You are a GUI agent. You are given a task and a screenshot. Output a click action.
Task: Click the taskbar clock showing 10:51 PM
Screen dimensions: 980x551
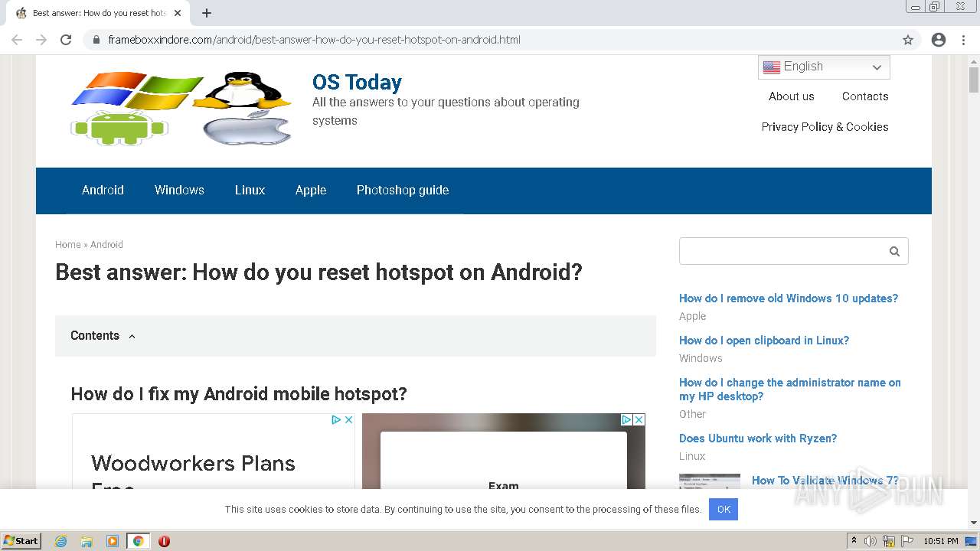tap(940, 541)
